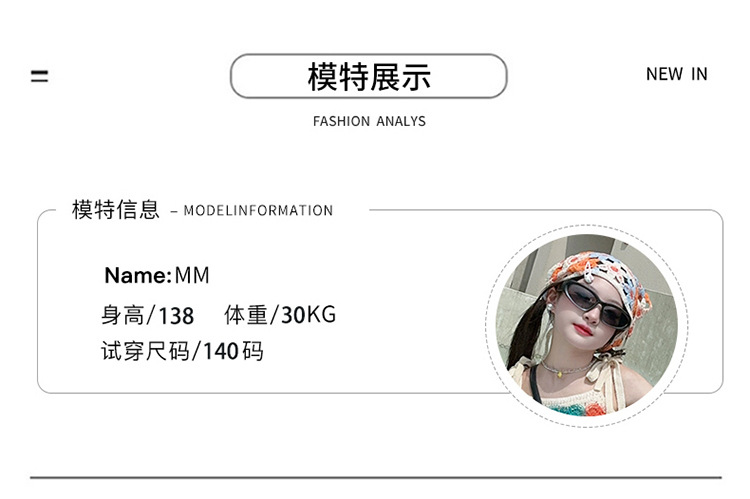
Task: Click the sunglasses in the model photo
Action: (595, 303)
